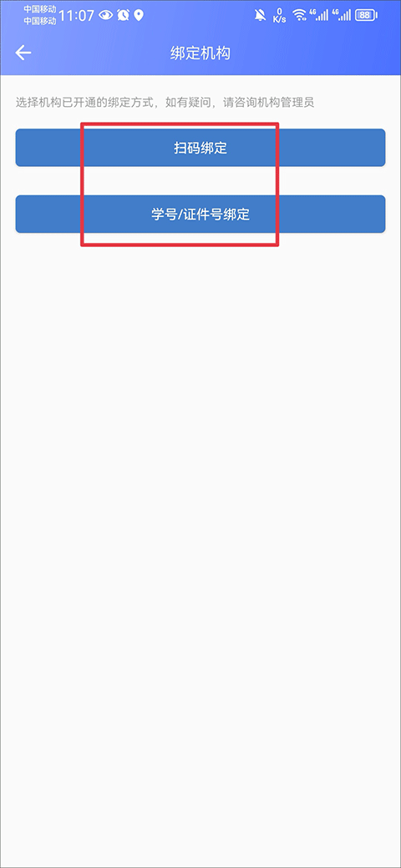Tap the Wi-Fi signal icon
Screen dimensions: 401x868
pos(300,16)
